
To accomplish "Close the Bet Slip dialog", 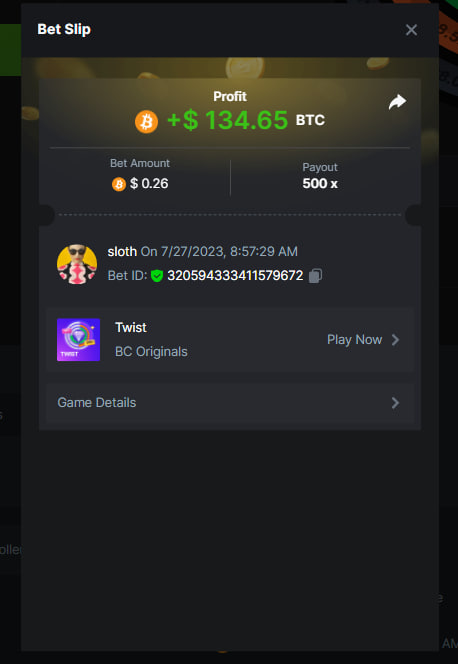I will (411, 30).
